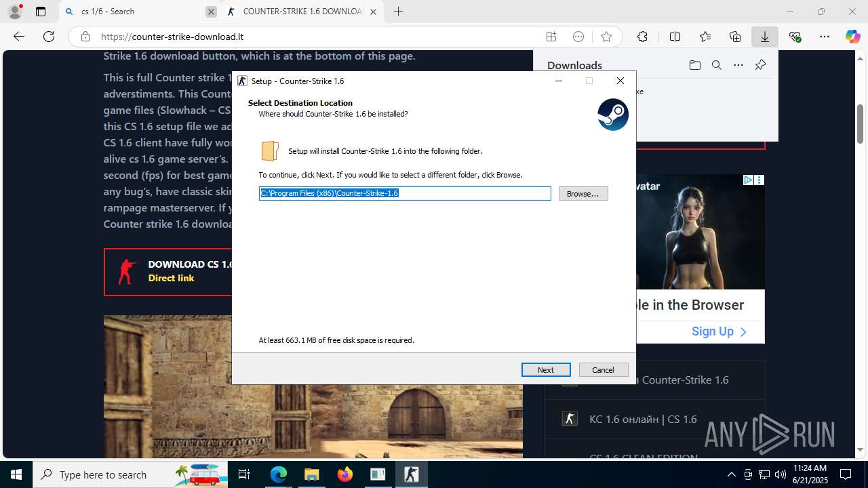Open КС 1.6 онлайн | CS 1.6 link
This screenshot has height=488, width=868.
pyautogui.click(x=643, y=419)
